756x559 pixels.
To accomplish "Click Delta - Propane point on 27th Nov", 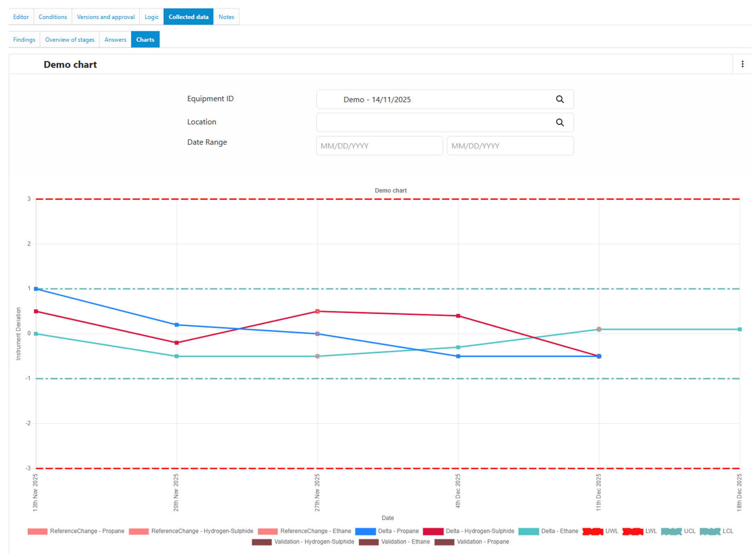I will [x=317, y=334].
